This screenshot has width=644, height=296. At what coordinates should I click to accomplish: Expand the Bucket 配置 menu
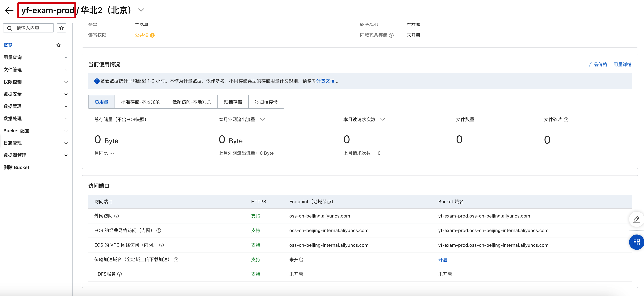36,131
